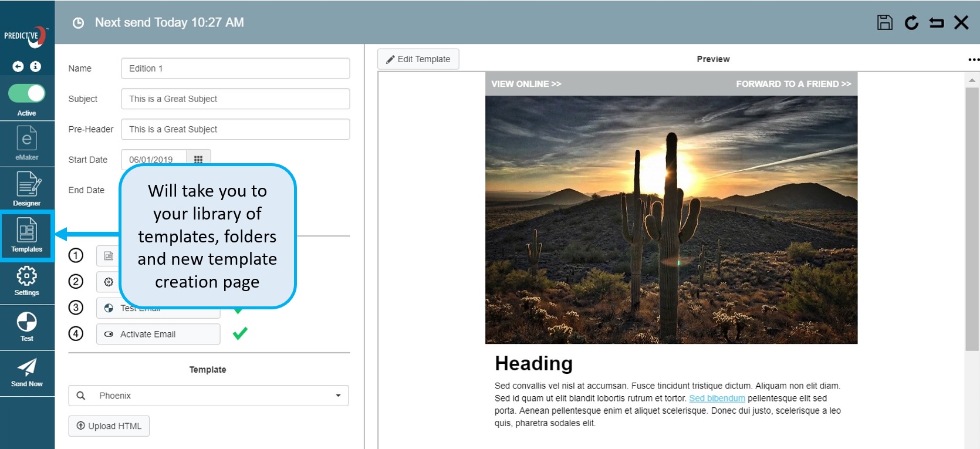Open the Designer tool

click(x=27, y=188)
